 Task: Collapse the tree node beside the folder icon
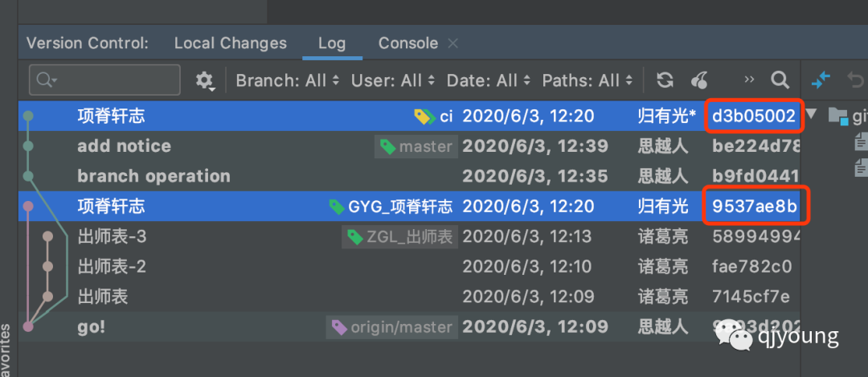(812, 115)
